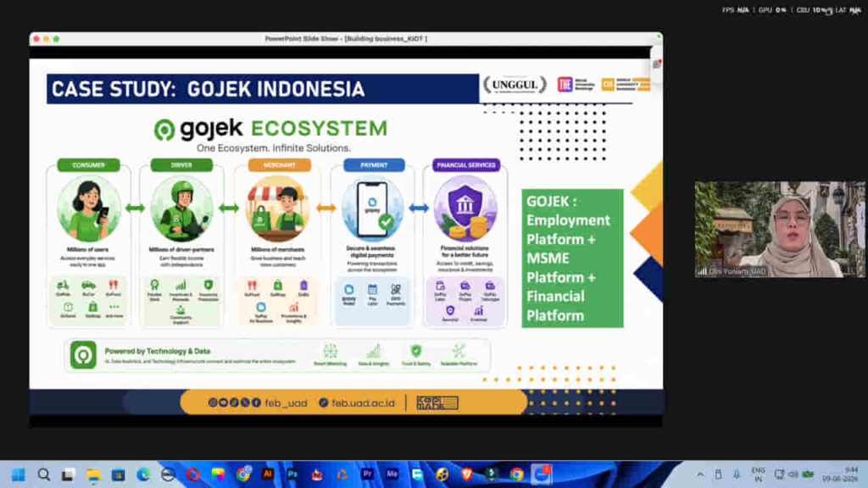This screenshot has height=488, width=868.
Task: Launch Adobe Media Encoder from the taskbar
Action: click(392, 474)
